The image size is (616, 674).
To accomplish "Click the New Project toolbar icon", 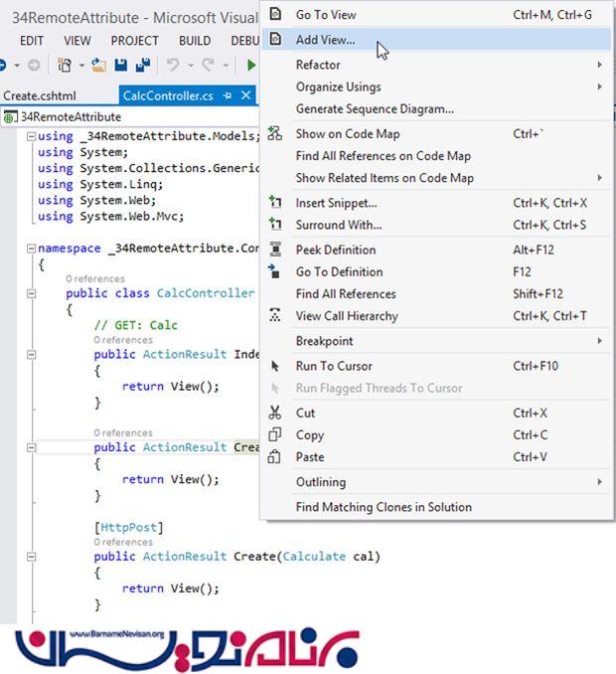I will click(65, 66).
